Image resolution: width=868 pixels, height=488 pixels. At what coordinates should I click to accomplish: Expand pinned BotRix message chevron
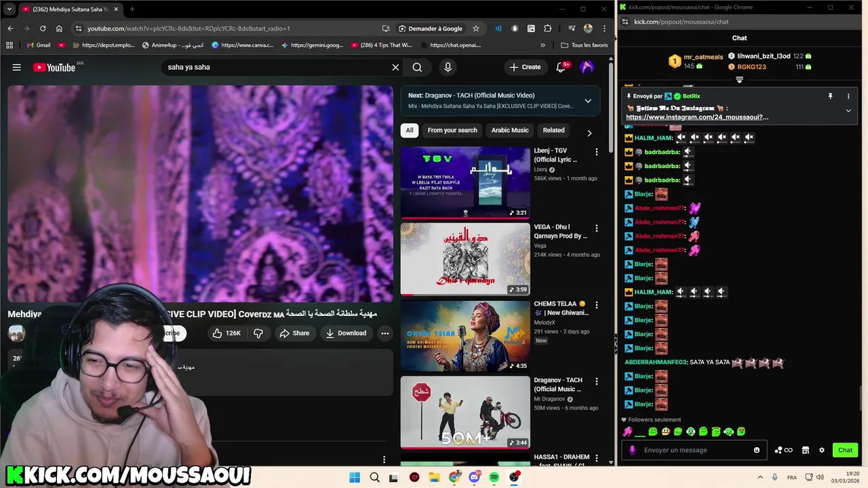[x=848, y=110]
